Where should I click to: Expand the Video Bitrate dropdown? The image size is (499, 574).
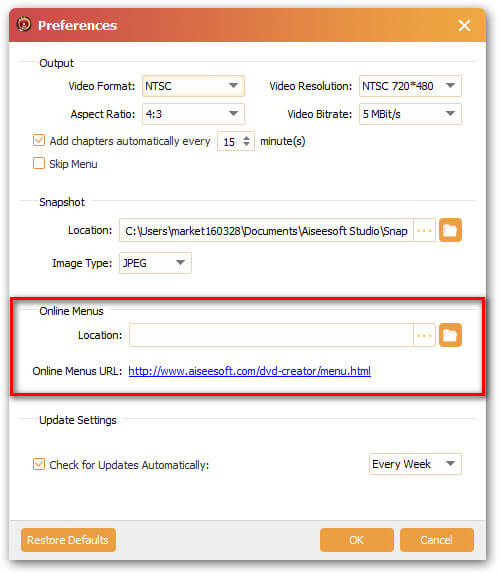tap(410, 114)
